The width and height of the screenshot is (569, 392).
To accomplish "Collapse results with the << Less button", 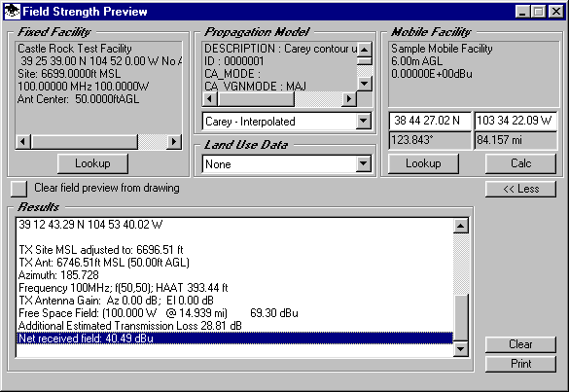I will tap(520, 189).
